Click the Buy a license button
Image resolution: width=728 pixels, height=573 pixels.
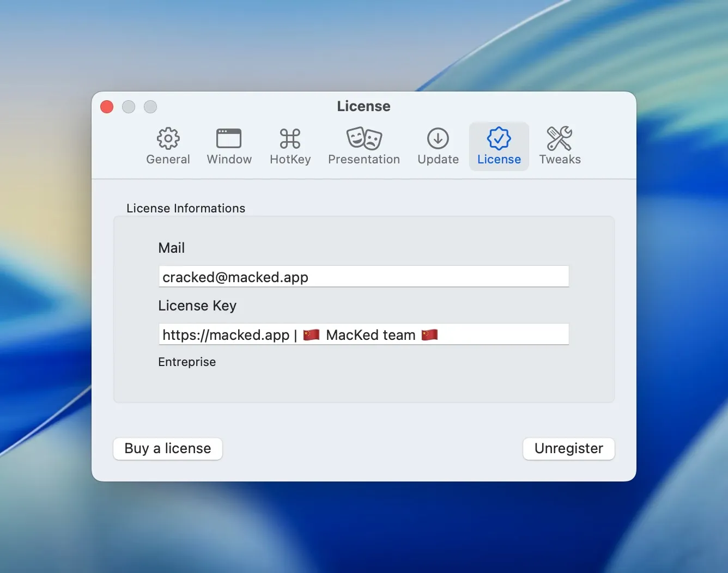(168, 448)
